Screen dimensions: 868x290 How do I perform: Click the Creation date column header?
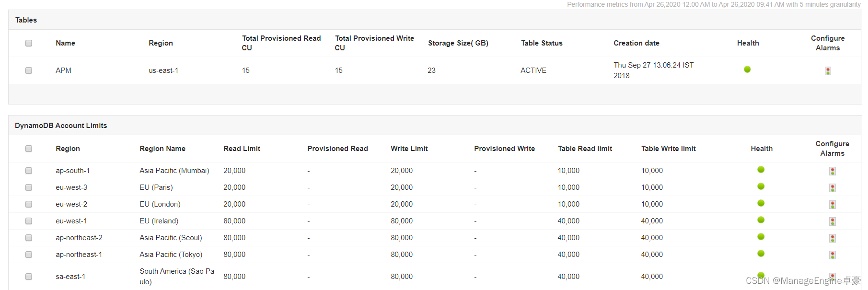click(x=636, y=43)
